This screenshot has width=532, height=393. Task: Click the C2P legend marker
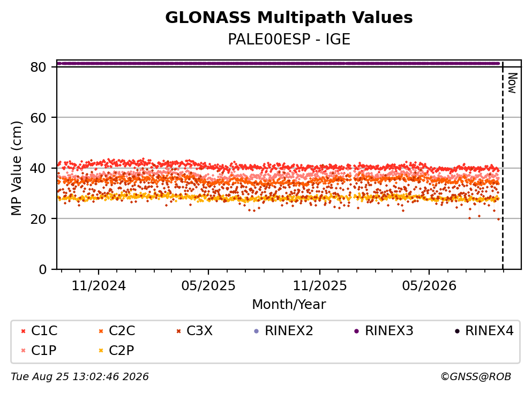coord(101,350)
